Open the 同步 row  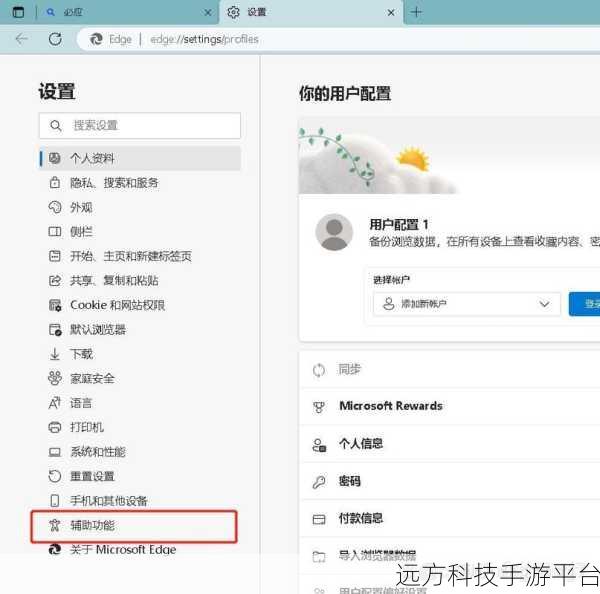pyautogui.click(x=450, y=370)
